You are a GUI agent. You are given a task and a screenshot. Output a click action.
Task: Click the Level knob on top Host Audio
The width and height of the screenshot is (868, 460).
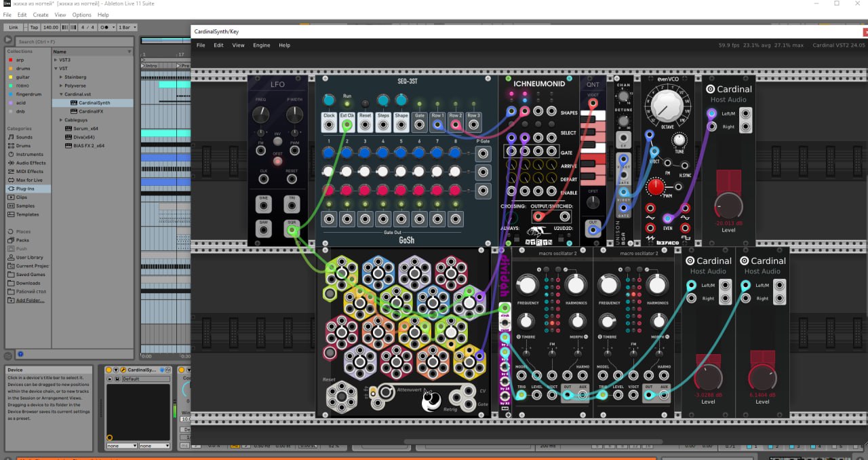point(728,205)
